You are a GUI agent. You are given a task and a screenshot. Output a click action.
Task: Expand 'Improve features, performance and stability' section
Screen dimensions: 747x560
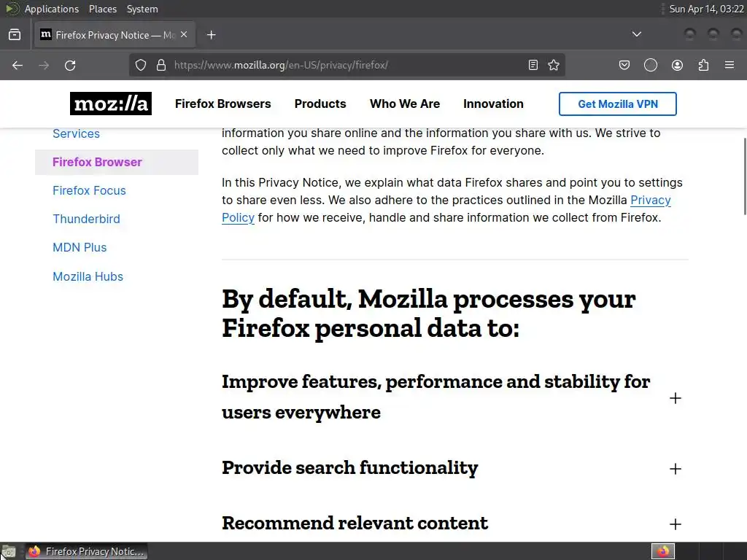pos(675,398)
